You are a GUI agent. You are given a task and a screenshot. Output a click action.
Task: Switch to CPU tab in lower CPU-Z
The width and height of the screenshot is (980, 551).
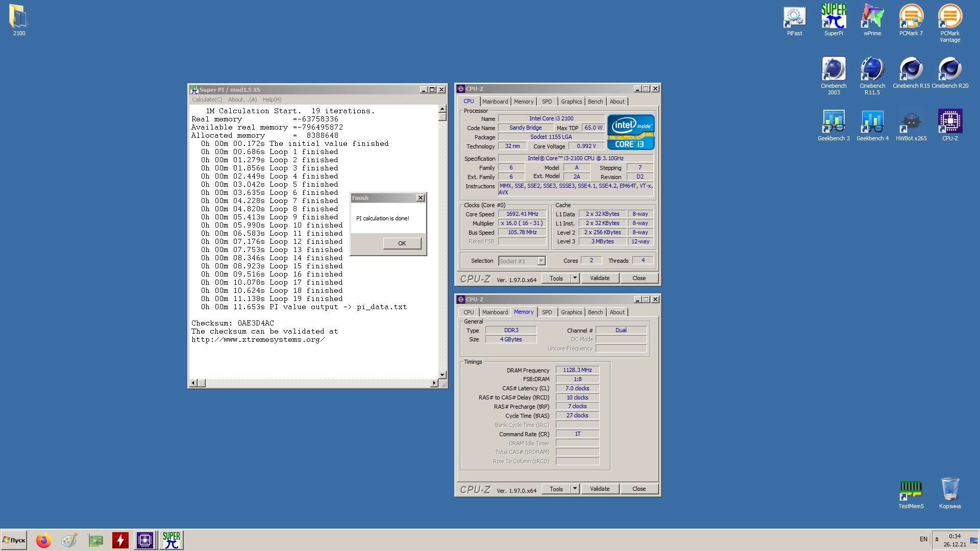469,312
